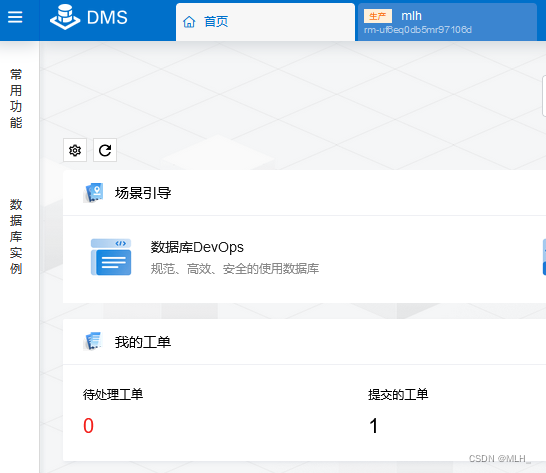Click the 我的工单 heading
The width and height of the screenshot is (546, 473).
(x=143, y=342)
